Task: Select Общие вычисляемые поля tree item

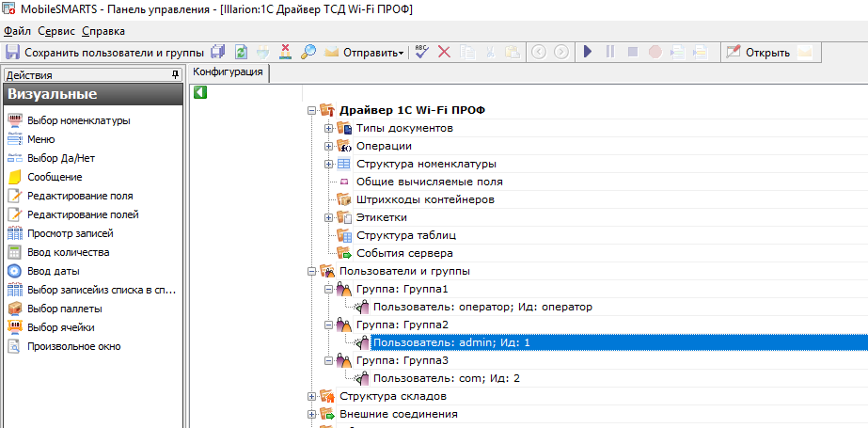Action: (430, 182)
